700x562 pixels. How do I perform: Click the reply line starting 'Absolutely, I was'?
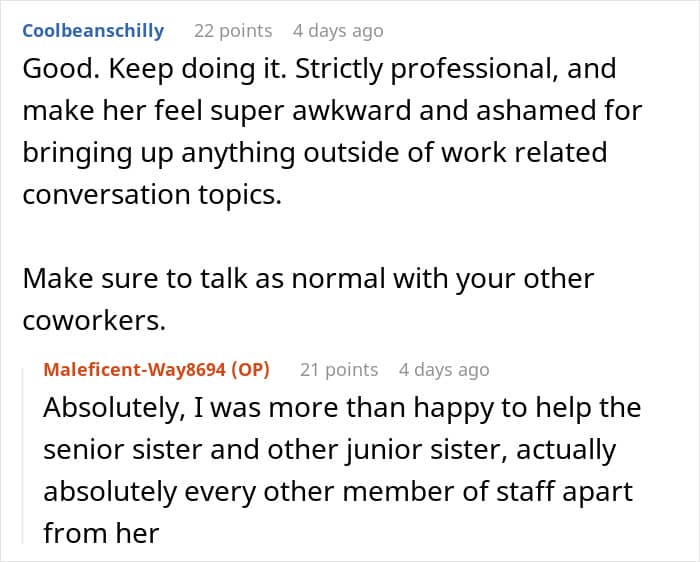[342, 408]
